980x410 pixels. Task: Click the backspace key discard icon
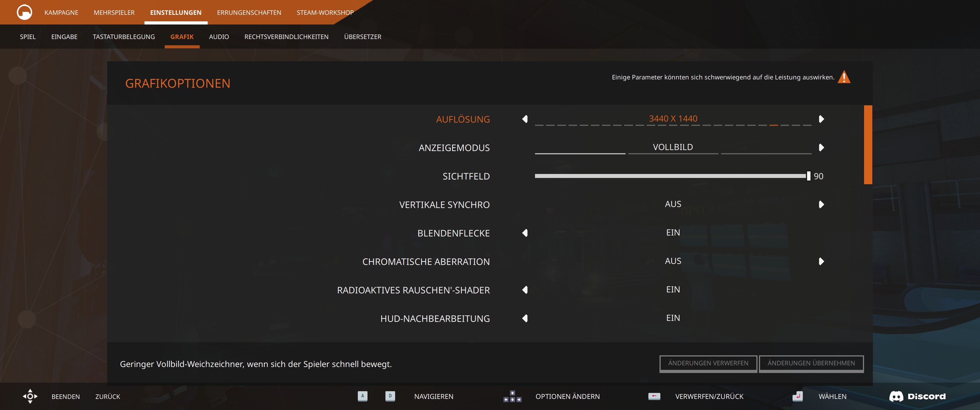pos(654,396)
